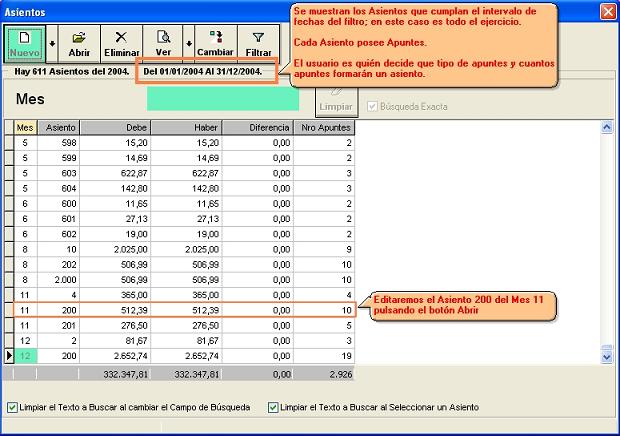Select Asiento 2 of month 12
Image resolution: width=620 pixels, height=436 pixels.
click(x=59, y=341)
